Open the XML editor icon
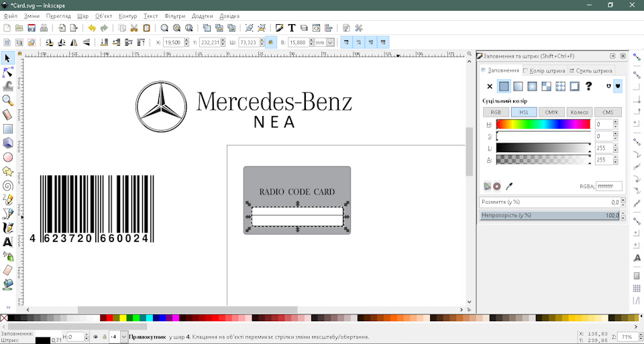 tap(316, 28)
